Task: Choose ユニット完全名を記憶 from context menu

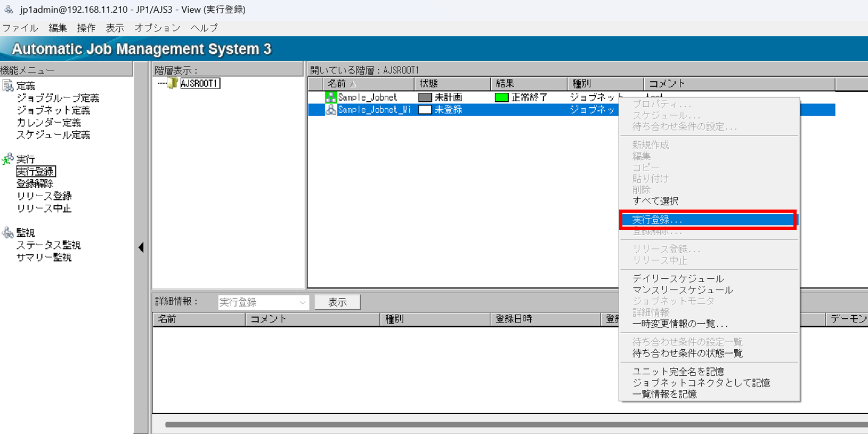Action: click(678, 372)
